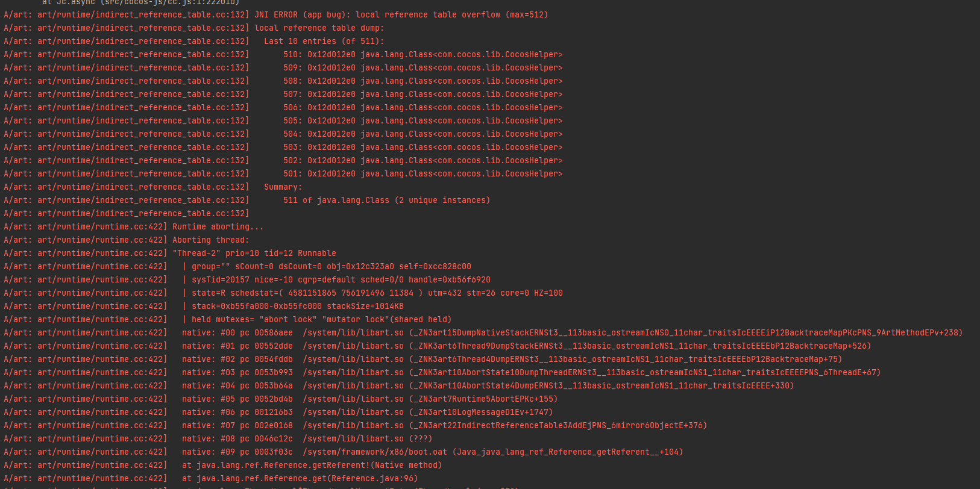Viewport: 980px width, 489px height.
Task: Click the "Last 10 entries (of 511)" line
Action: pos(324,41)
